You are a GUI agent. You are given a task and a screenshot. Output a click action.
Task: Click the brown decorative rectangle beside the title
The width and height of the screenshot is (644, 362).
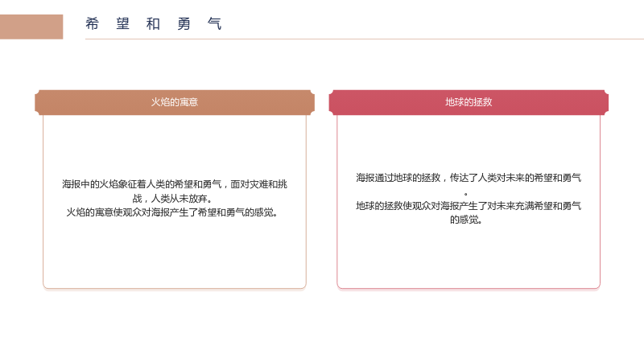pyautogui.click(x=31, y=27)
